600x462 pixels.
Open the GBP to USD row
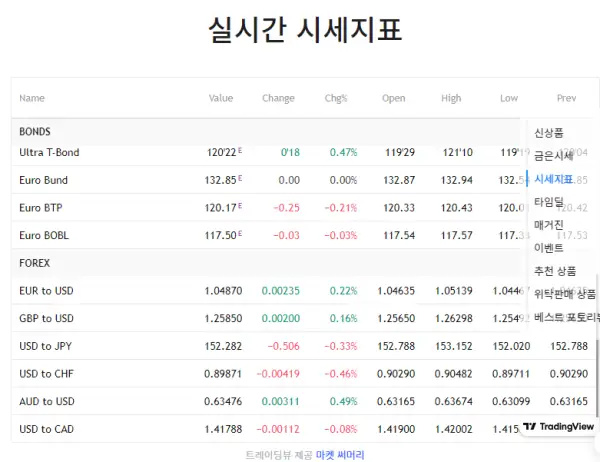click(x=304, y=318)
